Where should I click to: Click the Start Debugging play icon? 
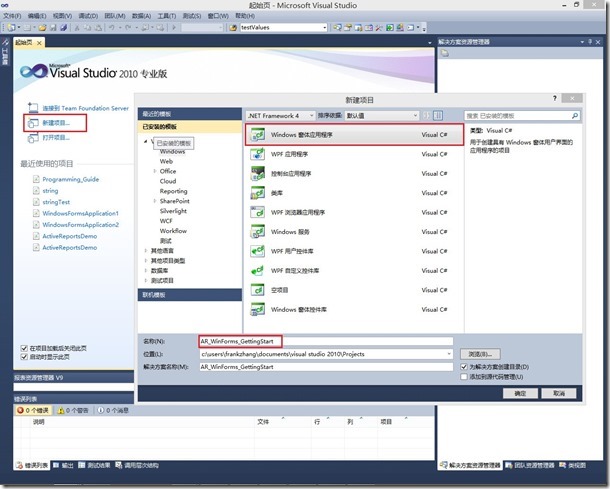[x=174, y=28]
